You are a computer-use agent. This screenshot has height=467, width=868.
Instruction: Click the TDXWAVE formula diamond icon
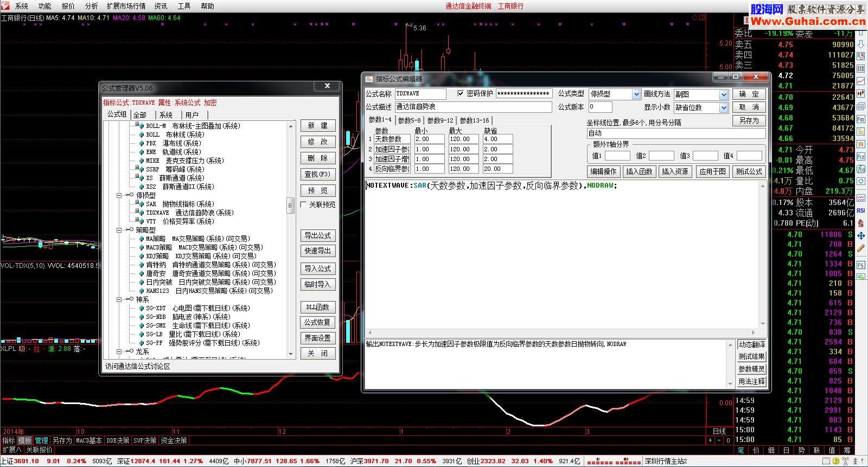142,213
